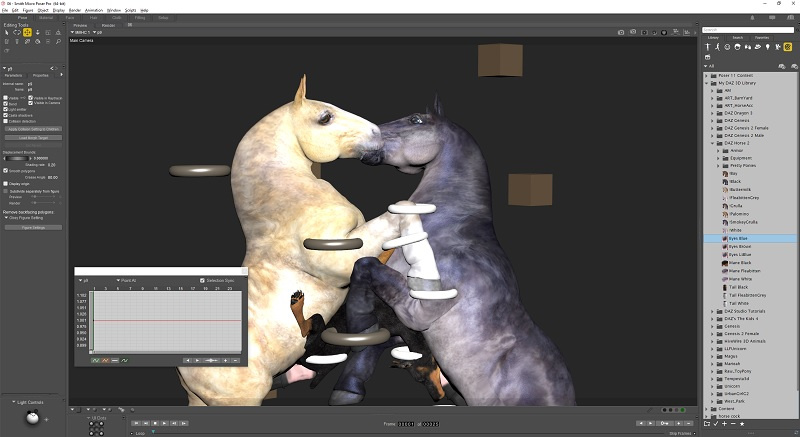Click the library Search field
The height and width of the screenshot is (437, 800).
(x=748, y=30)
